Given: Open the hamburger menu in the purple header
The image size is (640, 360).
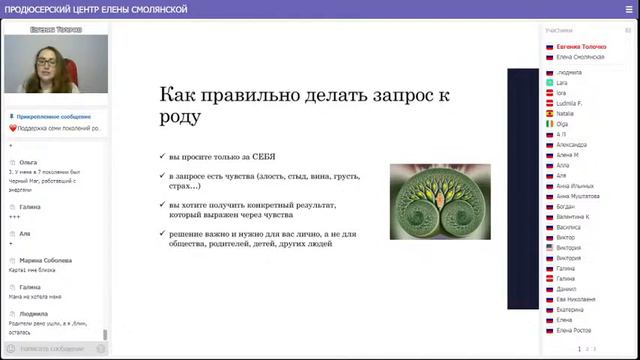Looking at the screenshot, I should click(x=629, y=9).
